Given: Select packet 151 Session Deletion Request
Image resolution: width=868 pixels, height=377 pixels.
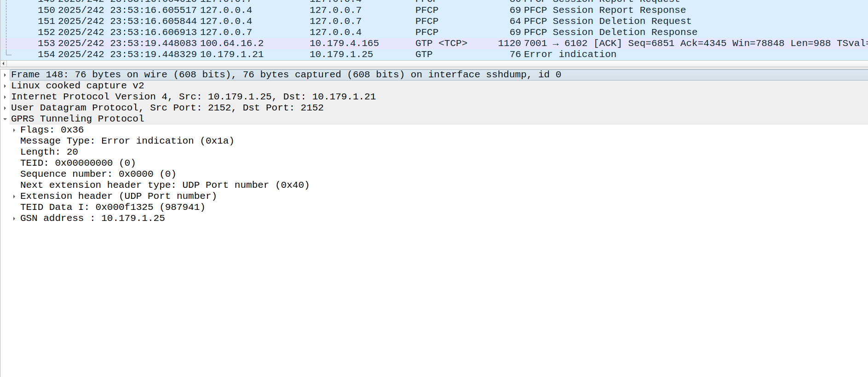Looking at the screenshot, I should coord(434,21).
